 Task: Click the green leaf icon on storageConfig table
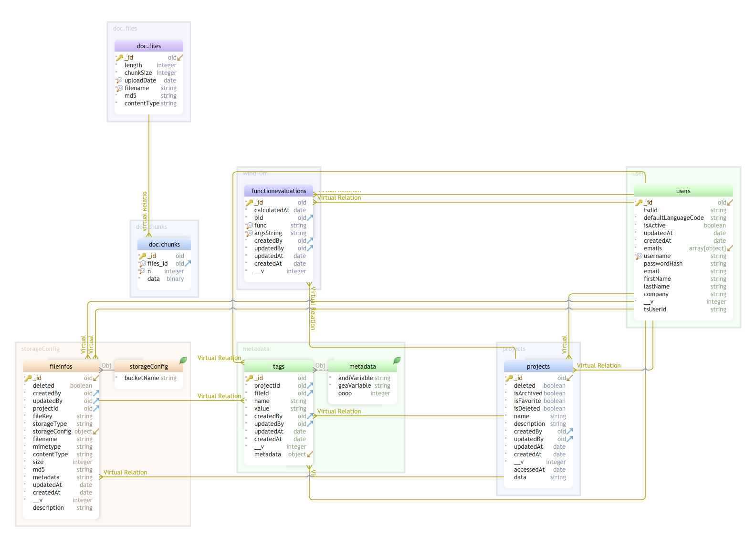[183, 361]
